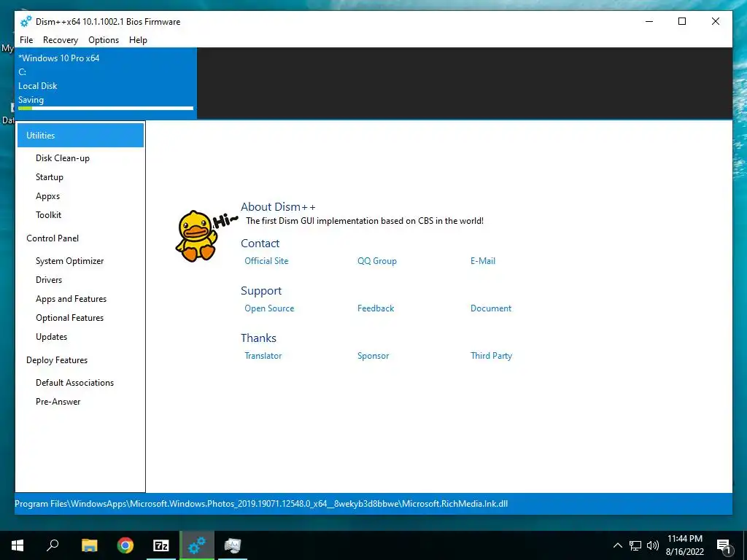Open Disk Clean-up in sidebar
Viewport: 747px width, 560px height.
tap(63, 158)
